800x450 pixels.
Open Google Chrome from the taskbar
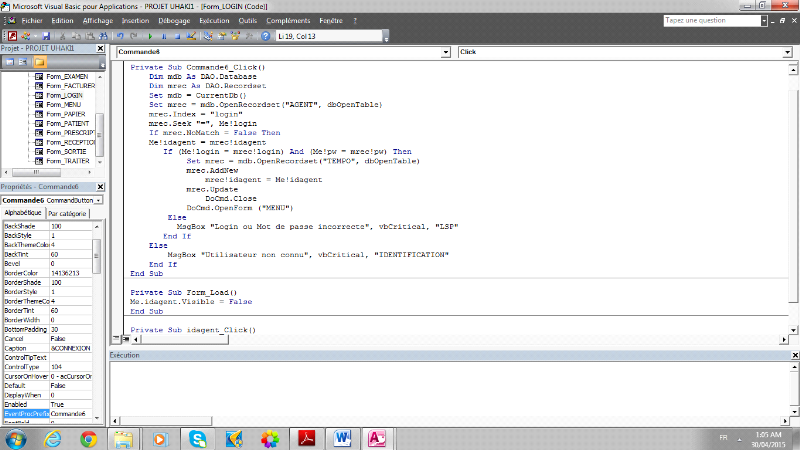88,438
